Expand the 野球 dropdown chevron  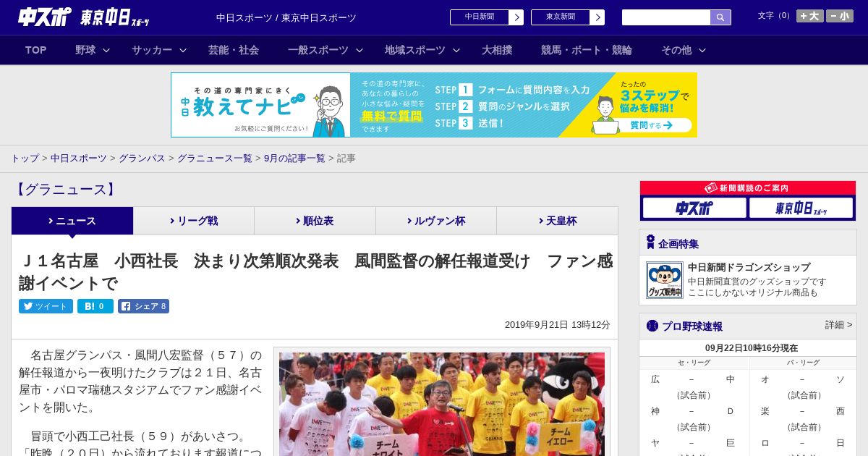pyautogui.click(x=106, y=50)
